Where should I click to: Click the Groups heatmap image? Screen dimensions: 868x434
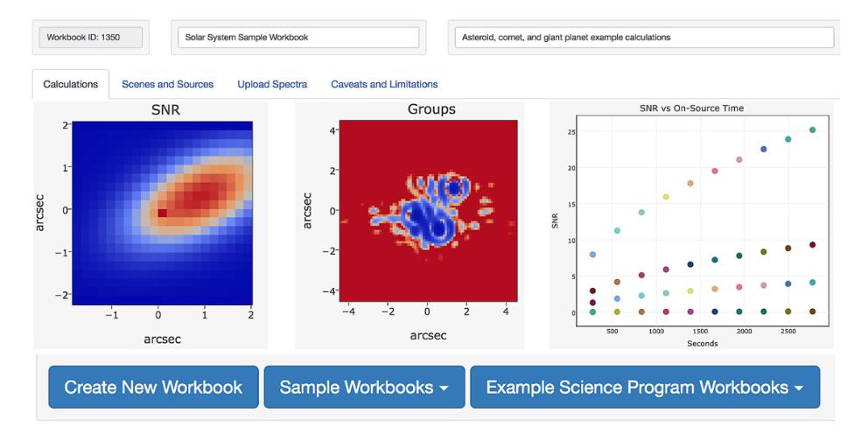(x=428, y=211)
